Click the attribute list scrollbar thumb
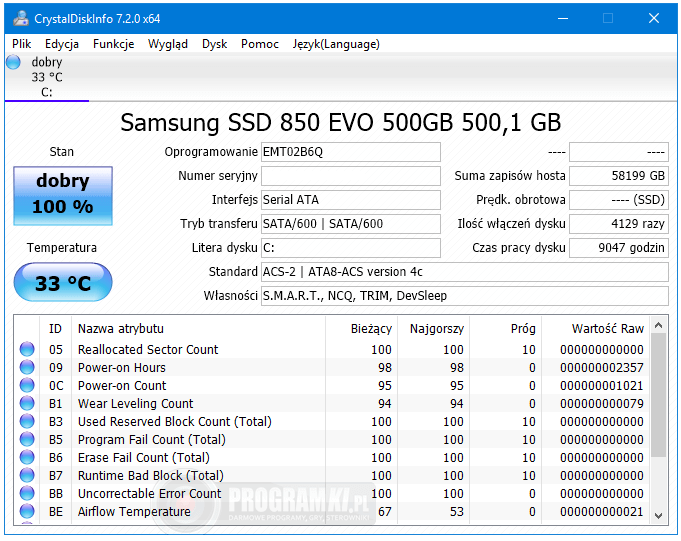Screen dimensions: 681x541 658,395
